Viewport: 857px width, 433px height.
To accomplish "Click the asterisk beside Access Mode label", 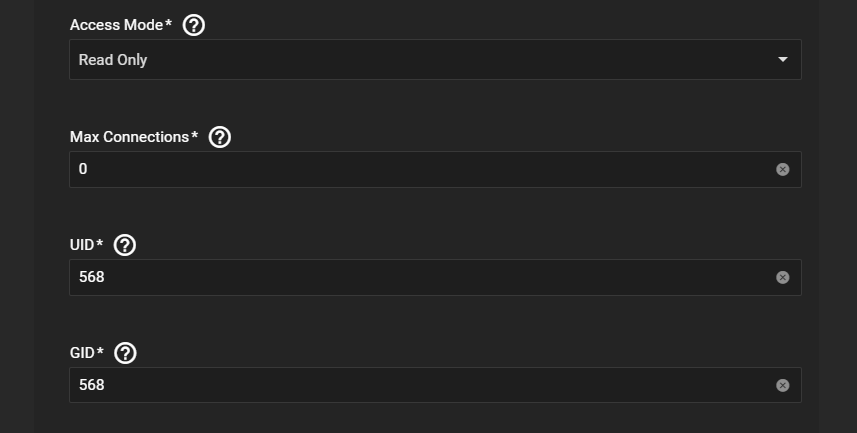I will [169, 24].
